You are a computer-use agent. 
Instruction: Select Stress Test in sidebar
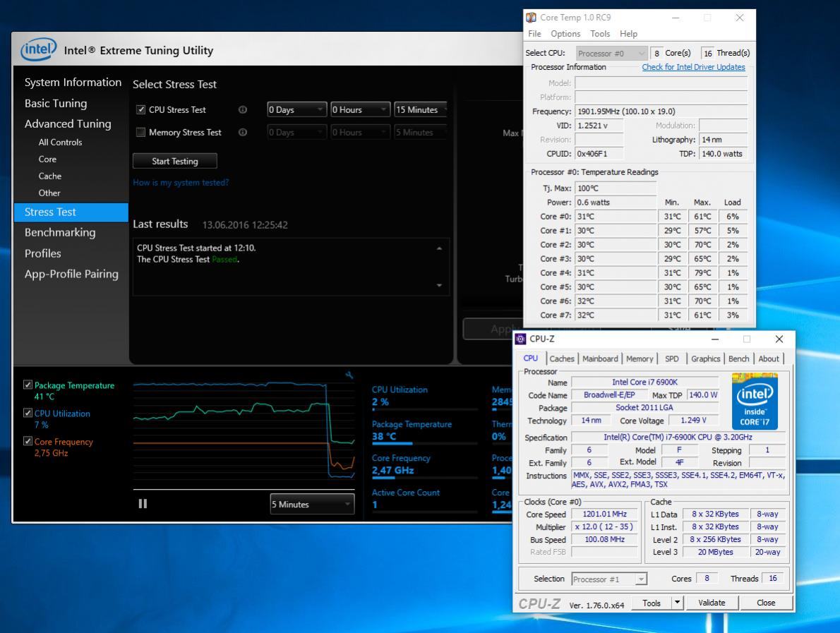[71, 212]
